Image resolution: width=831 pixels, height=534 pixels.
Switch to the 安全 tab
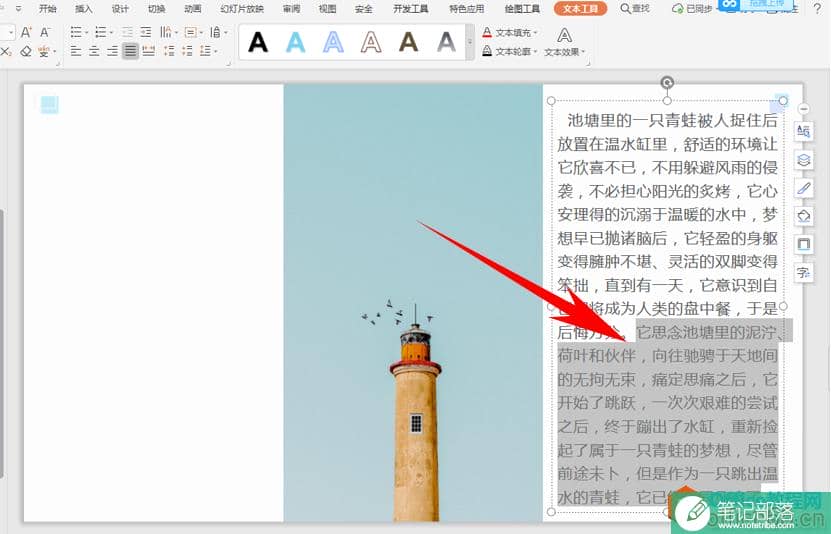(x=364, y=9)
